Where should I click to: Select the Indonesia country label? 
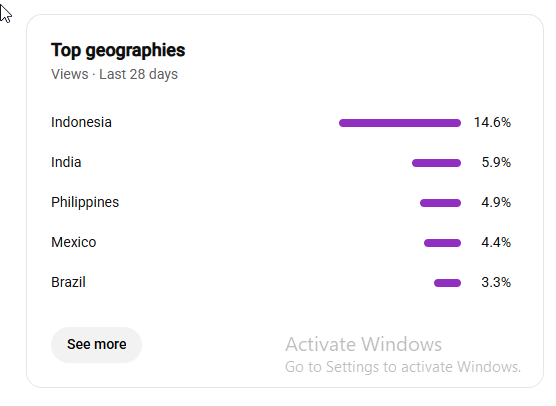click(81, 122)
